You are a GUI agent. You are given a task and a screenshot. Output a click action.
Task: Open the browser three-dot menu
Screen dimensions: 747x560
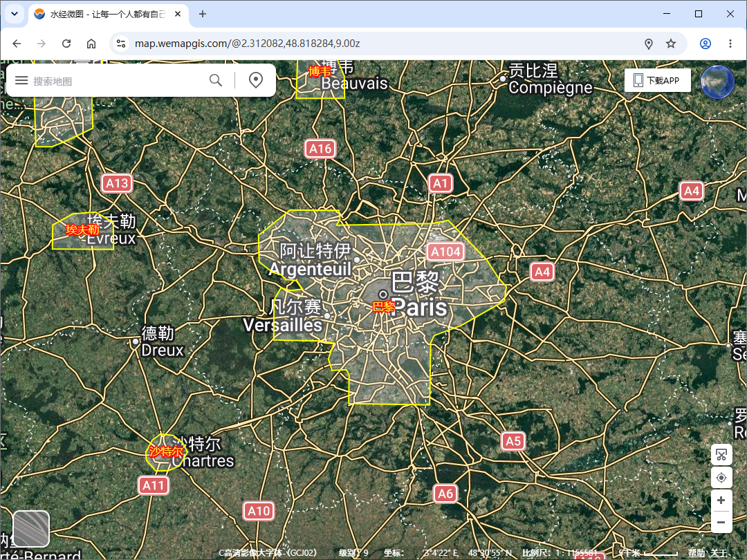(730, 44)
